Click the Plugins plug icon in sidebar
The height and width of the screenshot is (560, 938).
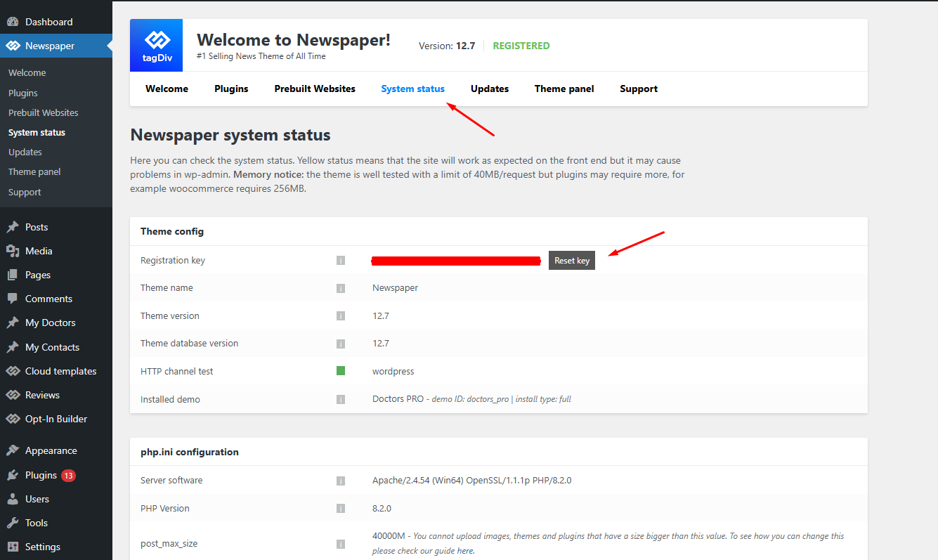[x=13, y=475]
